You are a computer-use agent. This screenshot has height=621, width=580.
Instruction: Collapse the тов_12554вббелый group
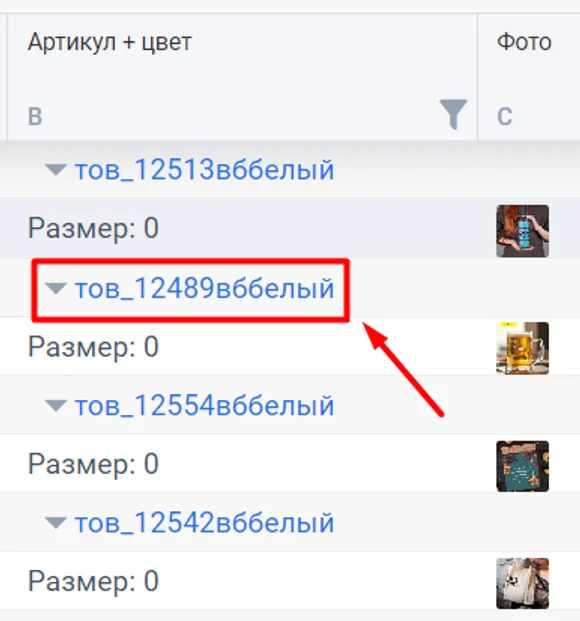[56, 406]
